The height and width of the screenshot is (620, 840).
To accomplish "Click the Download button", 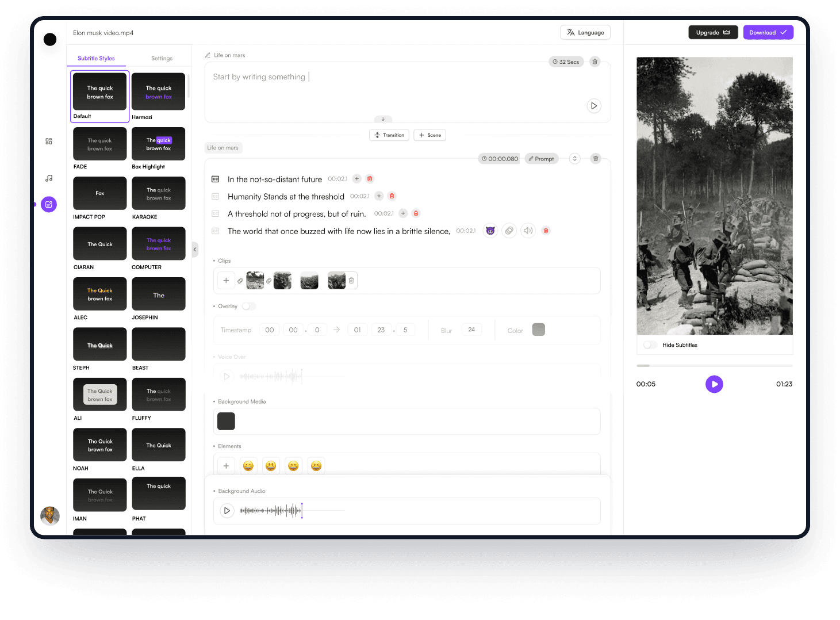I will pos(768,32).
